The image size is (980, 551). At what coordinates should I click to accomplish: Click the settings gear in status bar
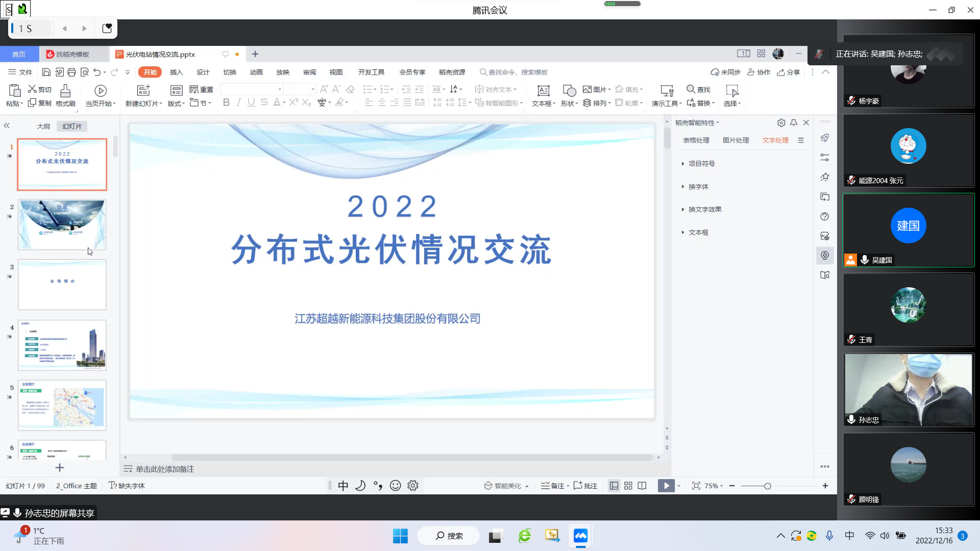point(413,486)
